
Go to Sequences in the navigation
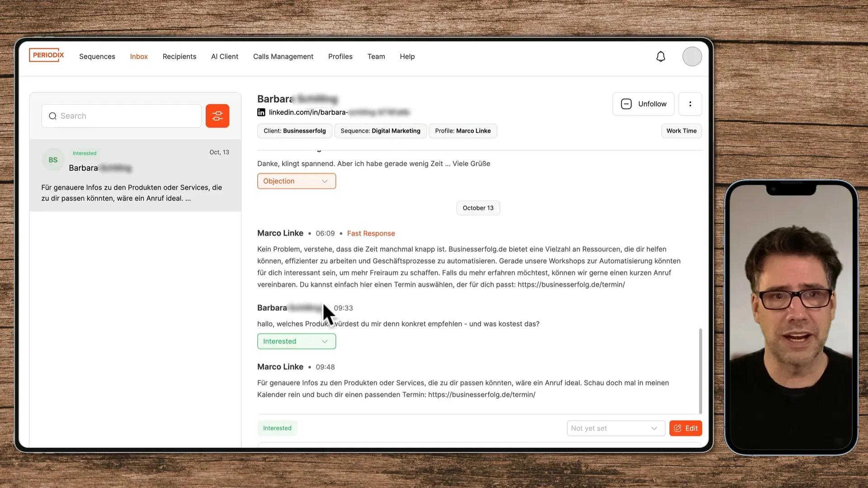[x=97, y=56]
